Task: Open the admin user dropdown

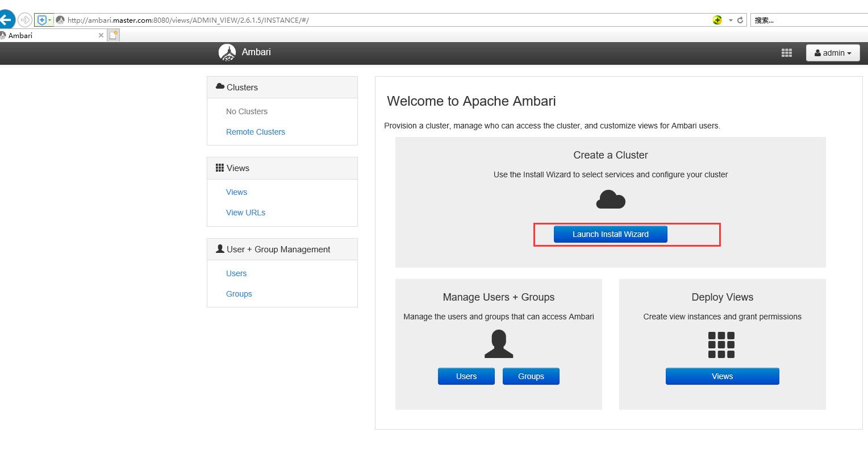Action: point(833,53)
